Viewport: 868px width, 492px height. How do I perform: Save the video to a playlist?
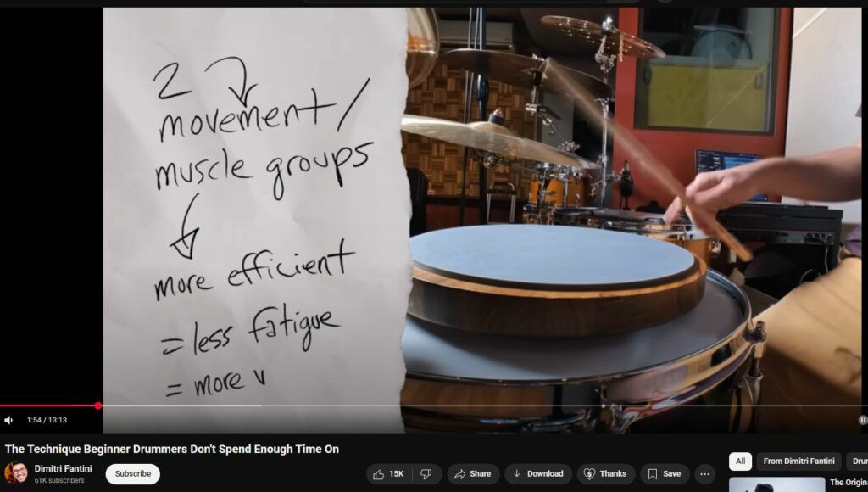[x=664, y=474]
